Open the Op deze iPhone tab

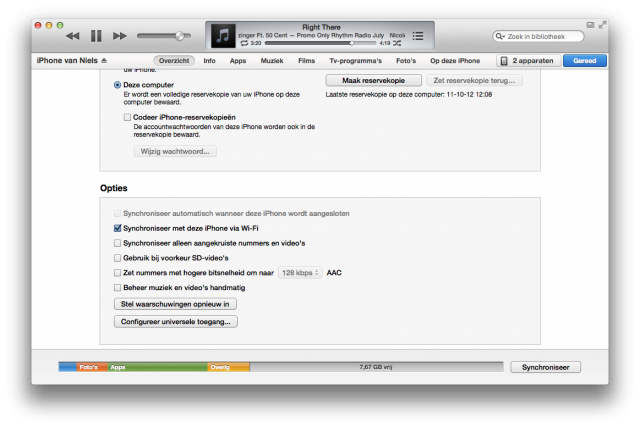[455, 61]
